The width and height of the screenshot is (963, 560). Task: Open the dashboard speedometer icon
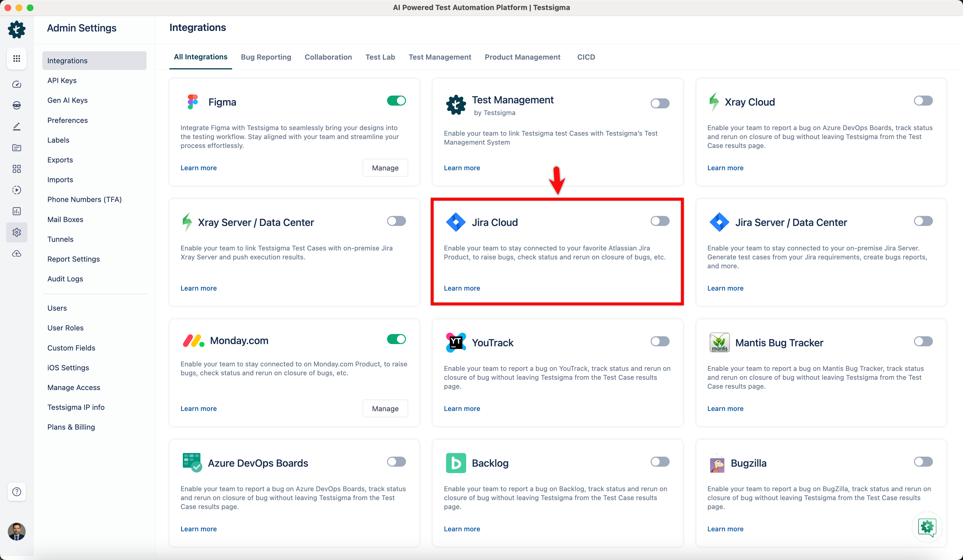pyautogui.click(x=16, y=84)
